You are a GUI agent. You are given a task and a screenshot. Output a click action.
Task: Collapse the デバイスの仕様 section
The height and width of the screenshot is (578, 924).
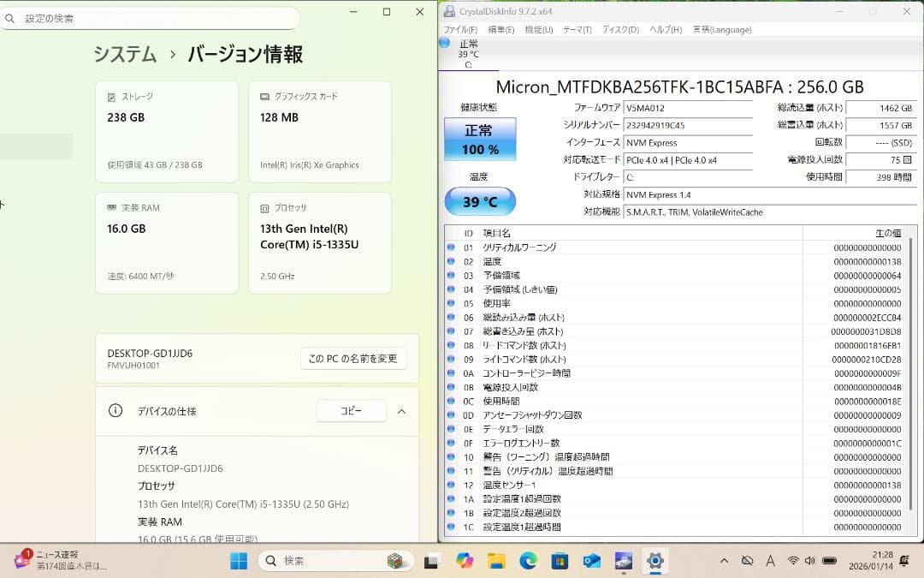(x=401, y=411)
